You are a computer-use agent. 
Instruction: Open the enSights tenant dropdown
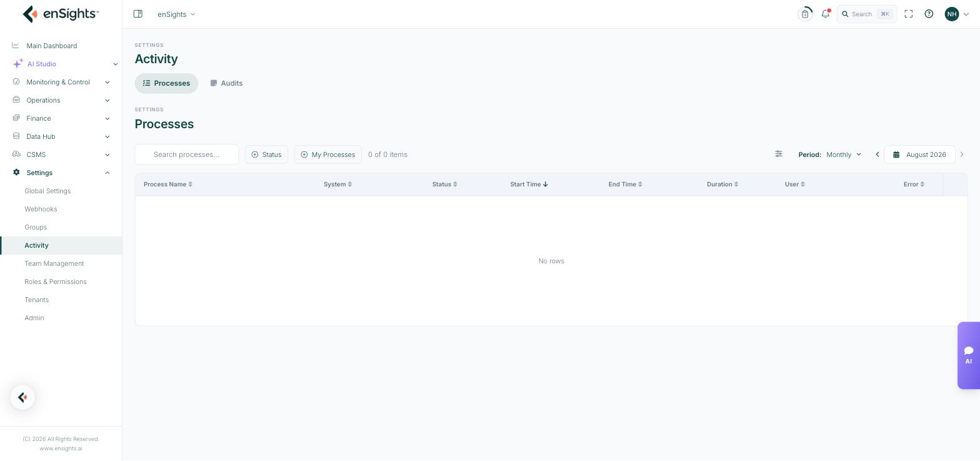[176, 14]
